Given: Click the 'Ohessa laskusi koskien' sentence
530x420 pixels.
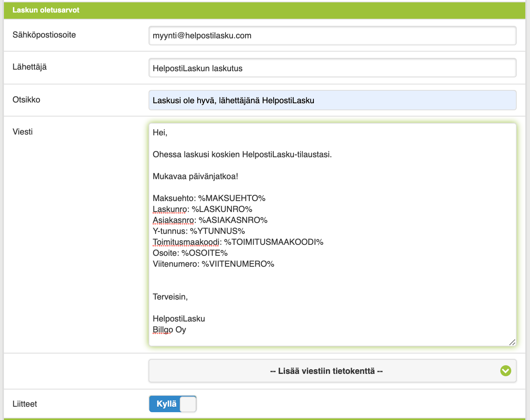Looking at the screenshot, I should (x=242, y=154).
